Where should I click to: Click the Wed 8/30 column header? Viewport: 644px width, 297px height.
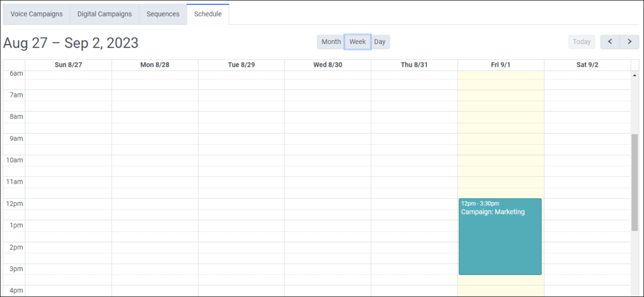(x=328, y=65)
